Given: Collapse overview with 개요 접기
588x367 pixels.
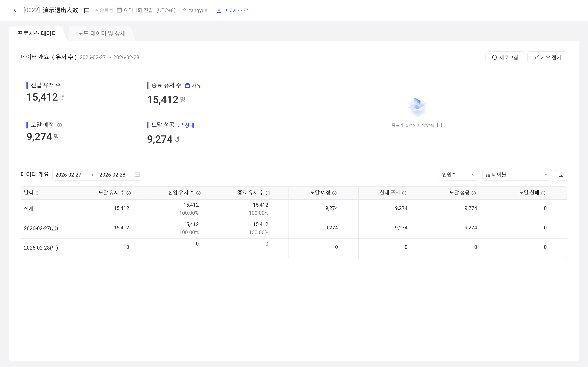Looking at the screenshot, I should (x=547, y=57).
